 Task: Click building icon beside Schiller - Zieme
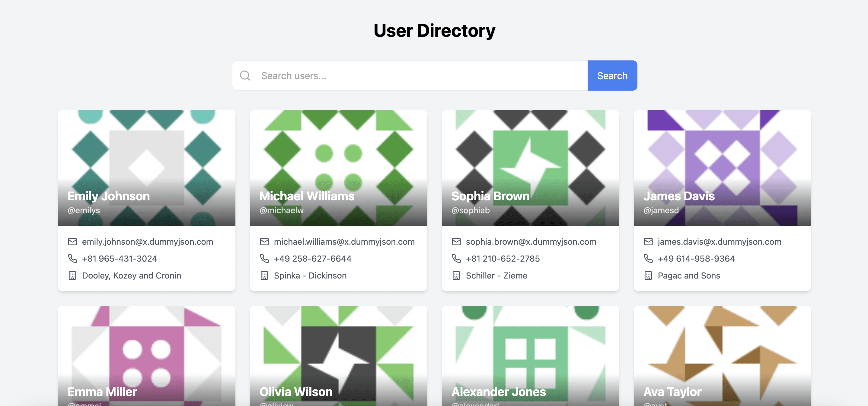pyautogui.click(x=456, y=275)
